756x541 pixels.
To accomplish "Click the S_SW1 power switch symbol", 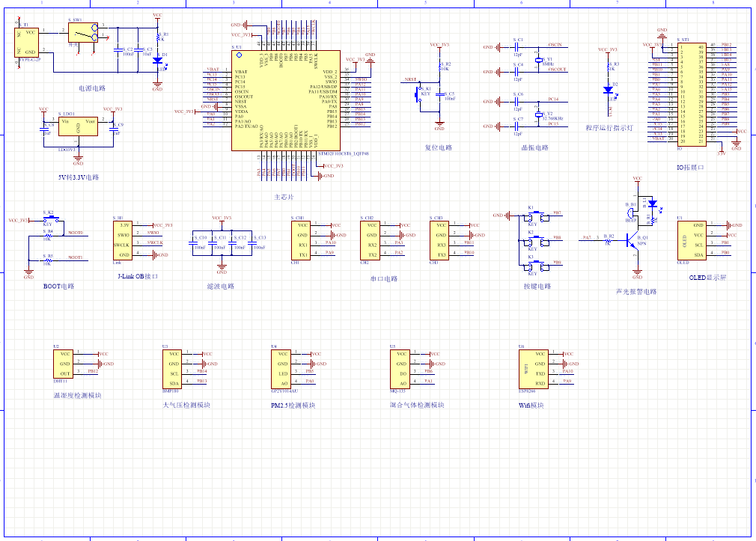I will click(82, 33).
